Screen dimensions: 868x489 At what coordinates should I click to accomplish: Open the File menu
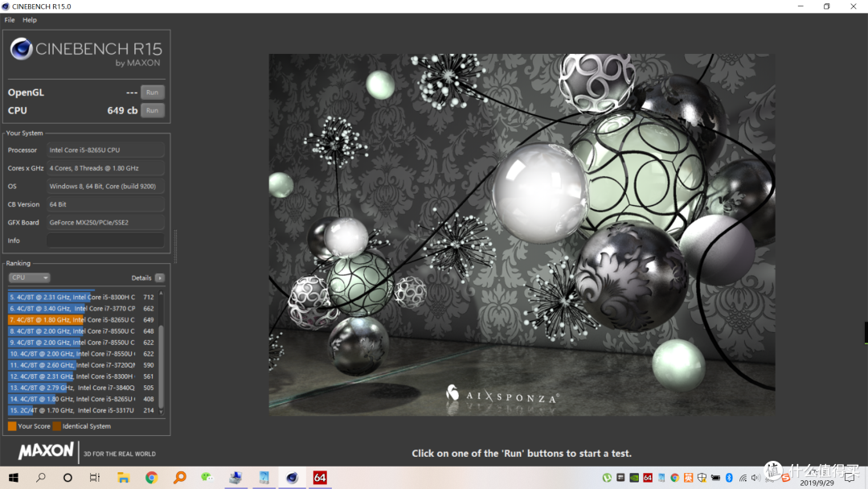10,20
